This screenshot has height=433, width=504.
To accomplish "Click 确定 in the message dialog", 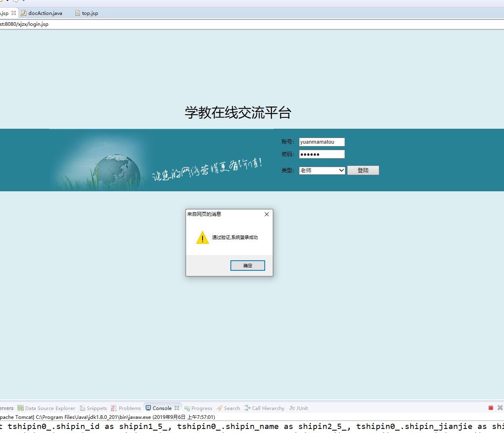I will pos(247,265).
